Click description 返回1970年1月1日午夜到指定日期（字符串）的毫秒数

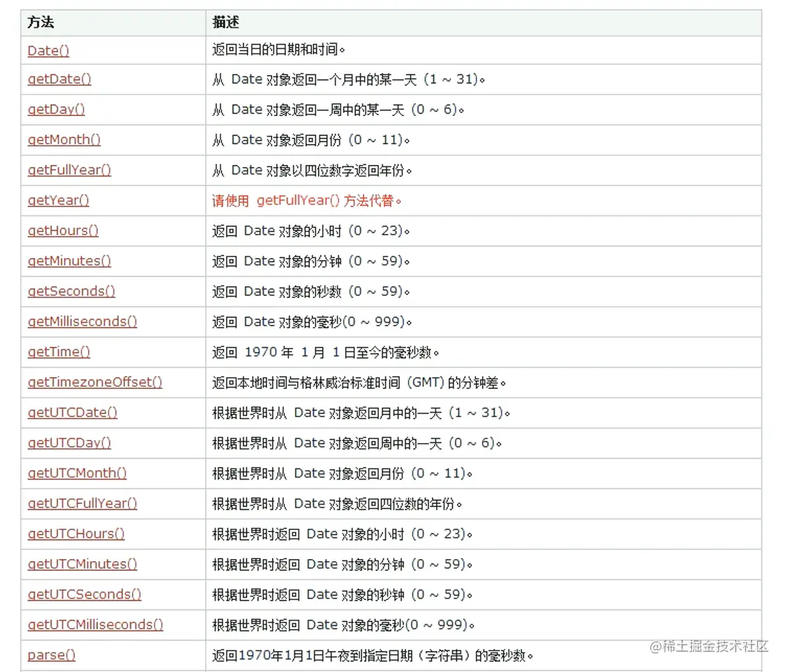pyautogui.click(x=372, y=656)
